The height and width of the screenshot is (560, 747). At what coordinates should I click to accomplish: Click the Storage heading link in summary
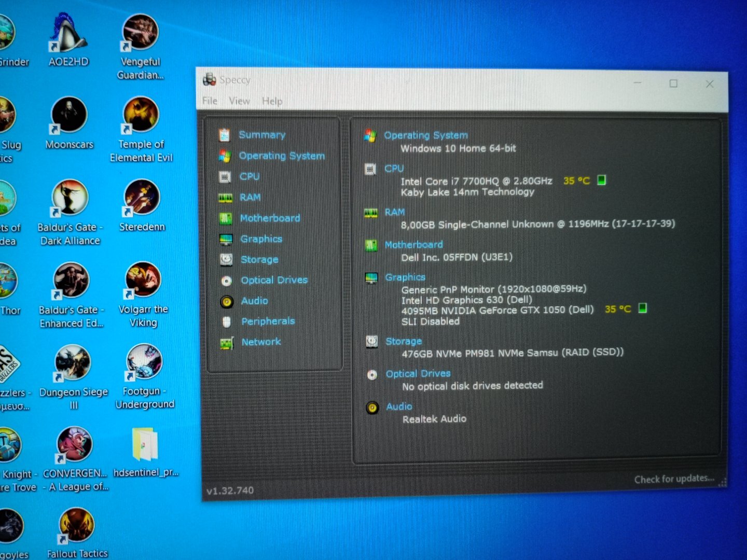[404, 341]
